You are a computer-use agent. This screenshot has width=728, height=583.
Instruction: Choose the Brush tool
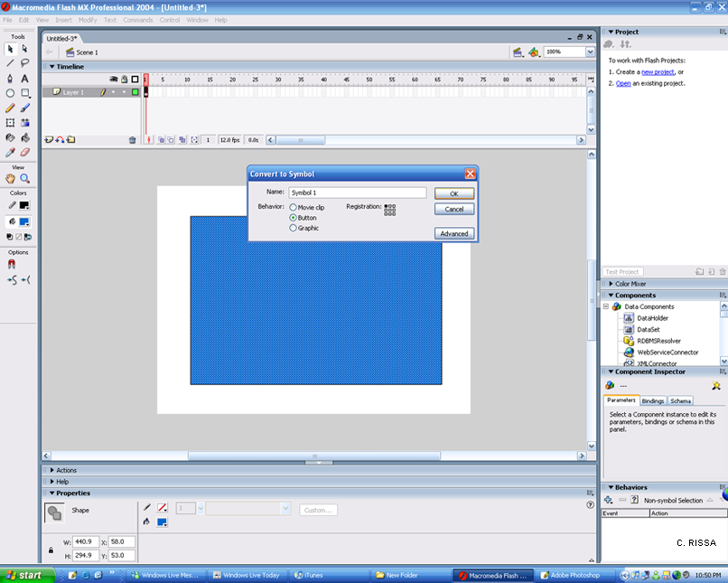point(25,108)
